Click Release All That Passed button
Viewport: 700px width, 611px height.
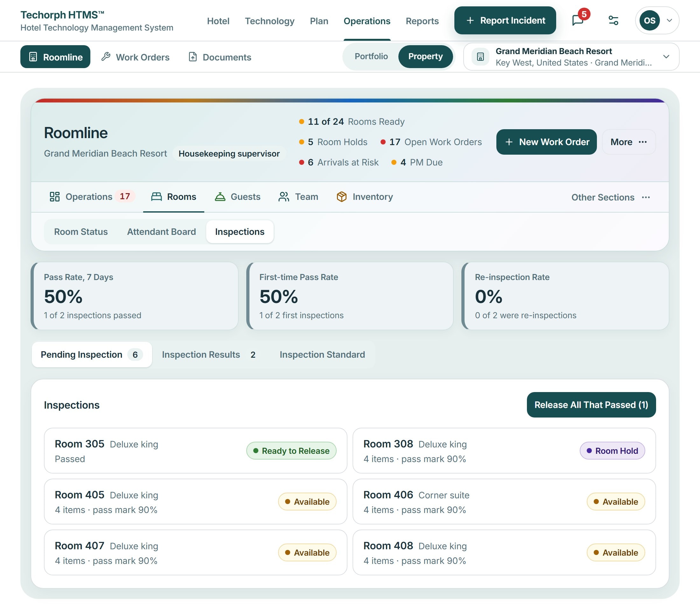click(x=591, y=405)
